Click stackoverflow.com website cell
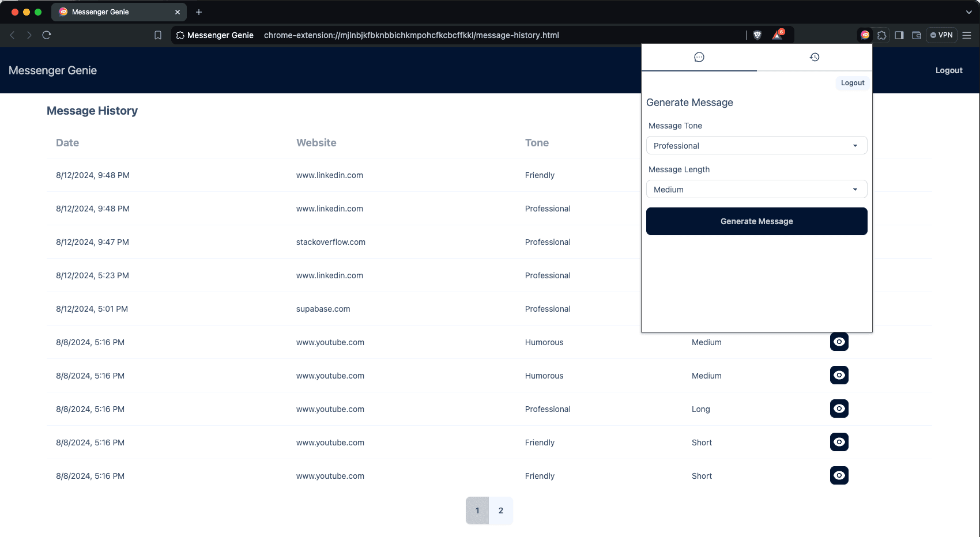Image resolution: width=980 pixels, height=537 pixels. 331,242
